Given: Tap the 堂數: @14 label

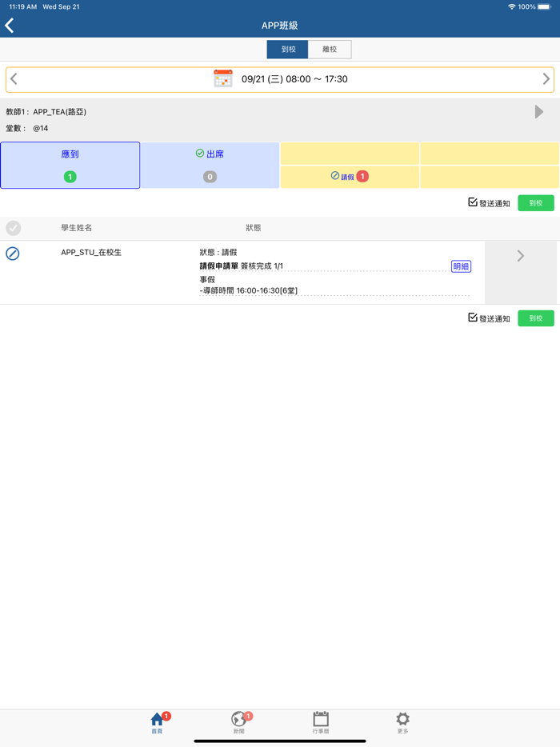Looking at the screenshot, I should [x=26, y=128].
